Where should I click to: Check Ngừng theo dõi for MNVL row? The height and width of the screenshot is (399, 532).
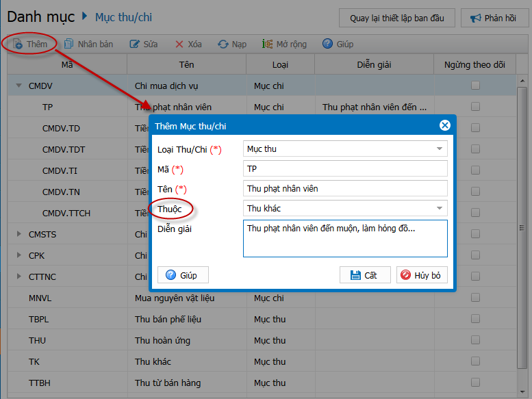pos(475,298)
